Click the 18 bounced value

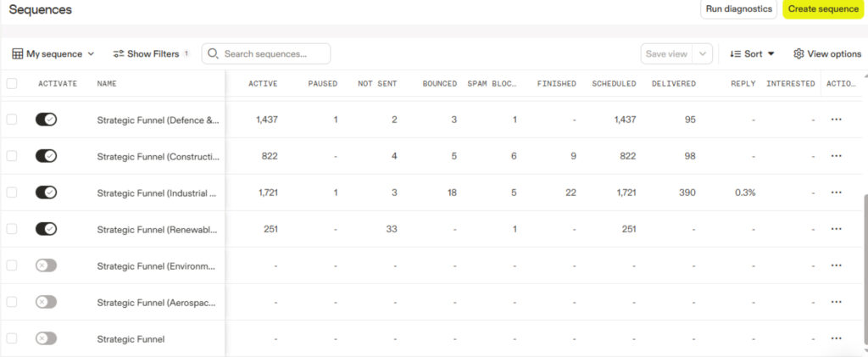click(452, 192)
